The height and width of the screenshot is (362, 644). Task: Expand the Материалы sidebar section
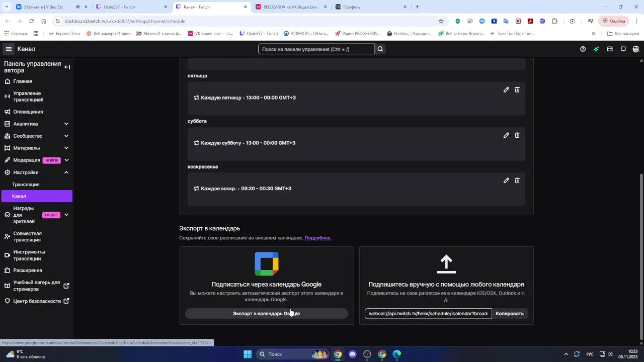66,148
